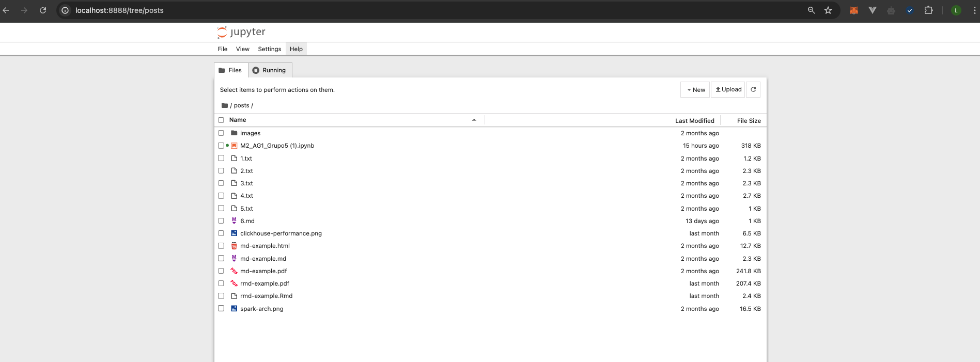Click the refresh file list icon
This screenshot has height=362, width=980.
click(x=753, y=89)
